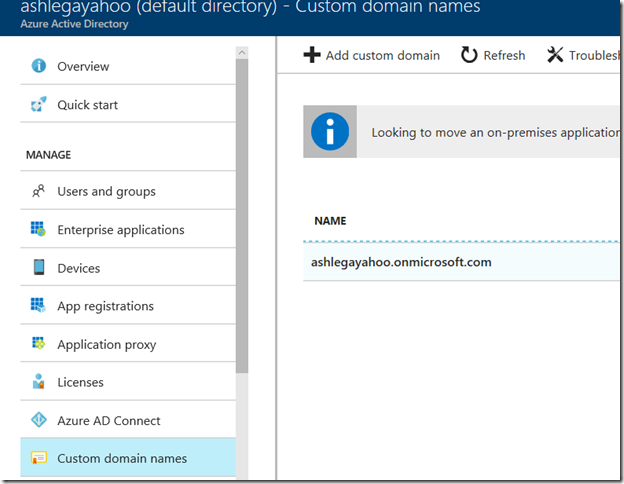Click the Azure Active Directory subtitle
Viewport: 624px width, 484px height.
[74, 24]
